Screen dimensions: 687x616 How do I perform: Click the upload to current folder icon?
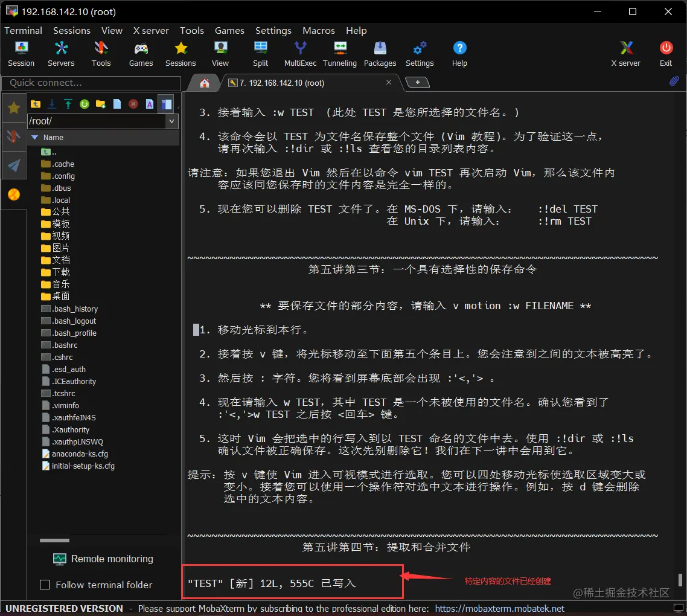68,104
